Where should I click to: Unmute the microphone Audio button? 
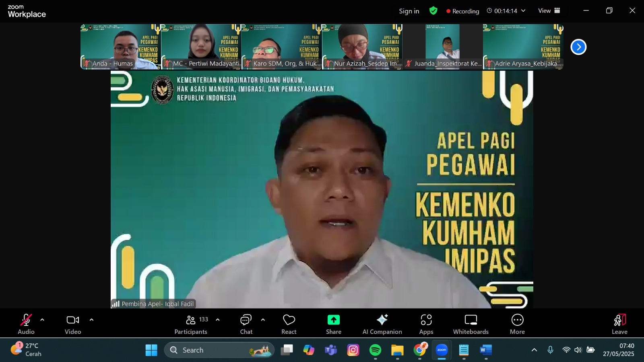click(x=26, y=324)
